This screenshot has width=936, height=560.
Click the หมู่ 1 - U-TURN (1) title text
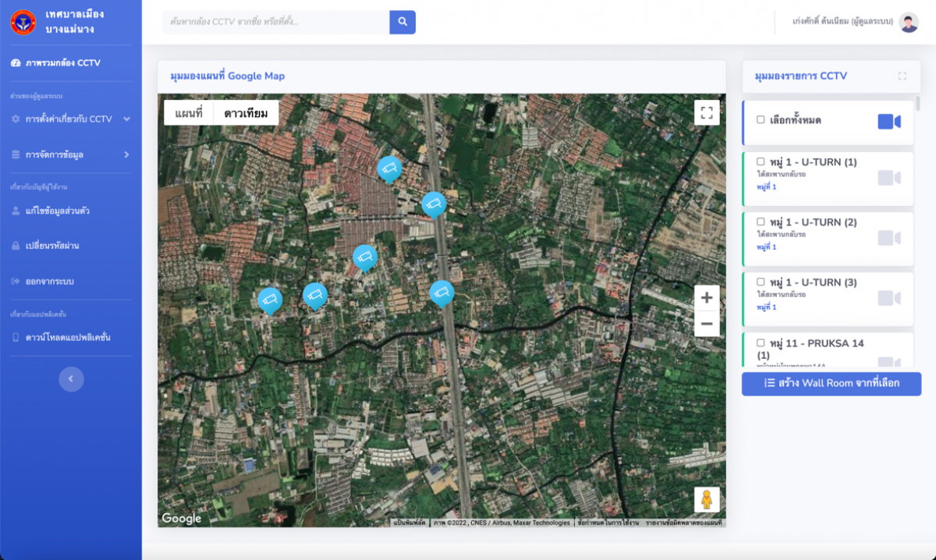[x=814, y=162]
